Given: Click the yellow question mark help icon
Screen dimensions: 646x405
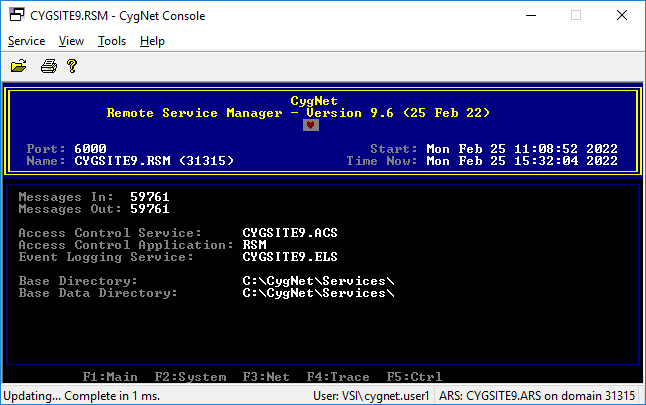Looking at the screenshot, I should coord(72,66).
